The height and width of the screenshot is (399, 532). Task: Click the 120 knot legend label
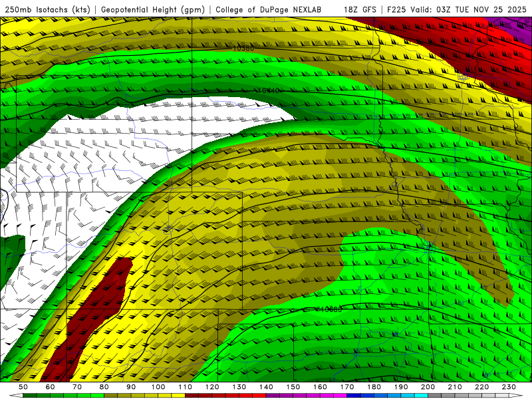pyautogui.click(x=212, y=387)
